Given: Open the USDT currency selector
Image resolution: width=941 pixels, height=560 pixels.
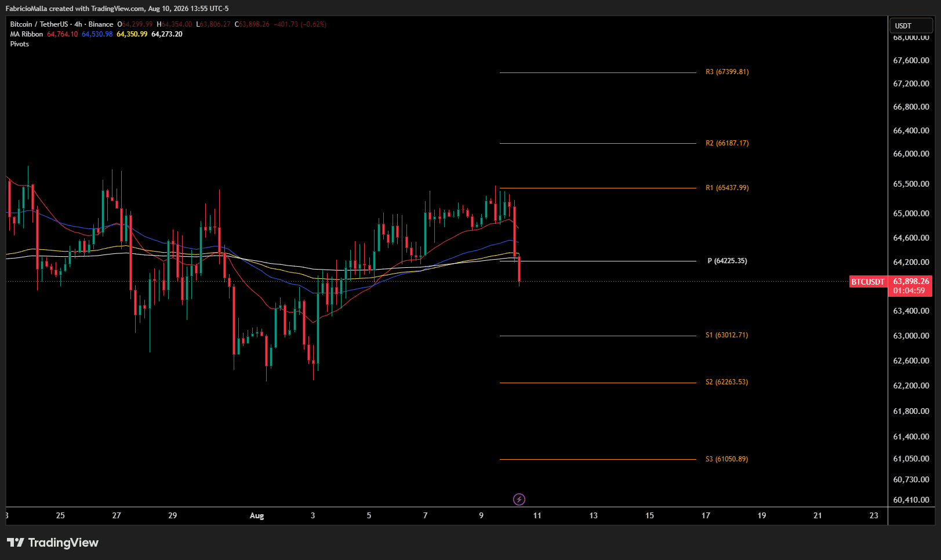Looking at the screenshot, I should 911,26.
